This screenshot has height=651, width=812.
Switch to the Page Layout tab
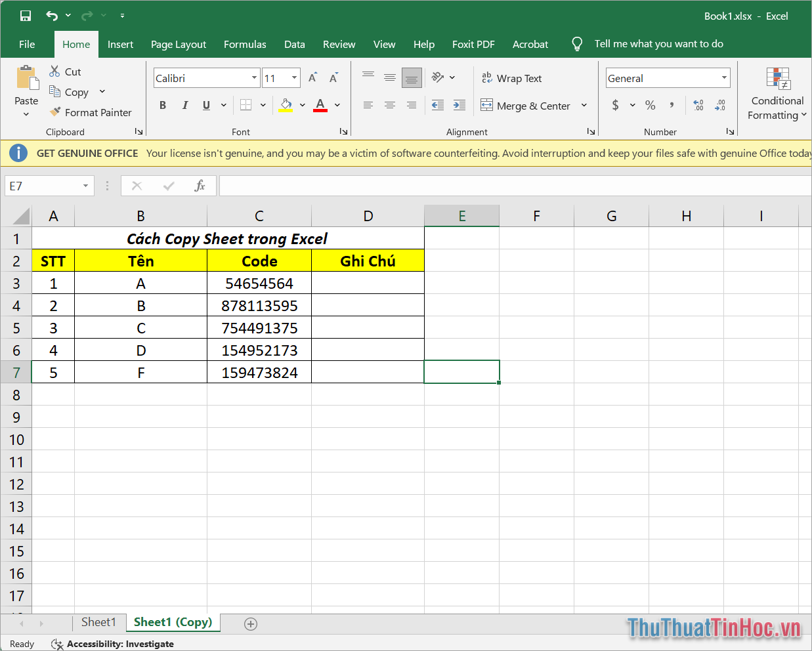pyautogui.click(x=179, y=44)
